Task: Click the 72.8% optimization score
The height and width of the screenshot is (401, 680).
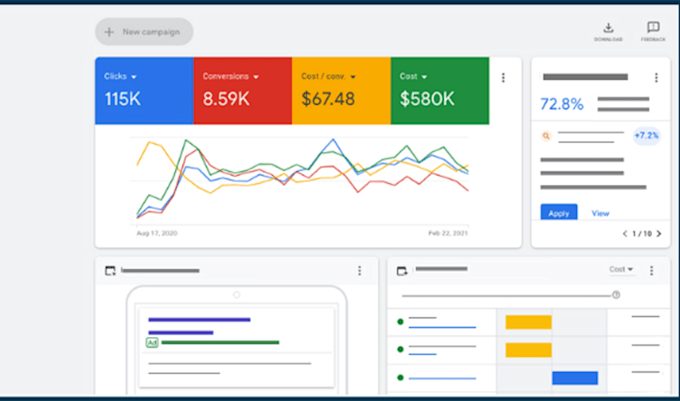Action: pyautogui.click(x=562, y=104)
